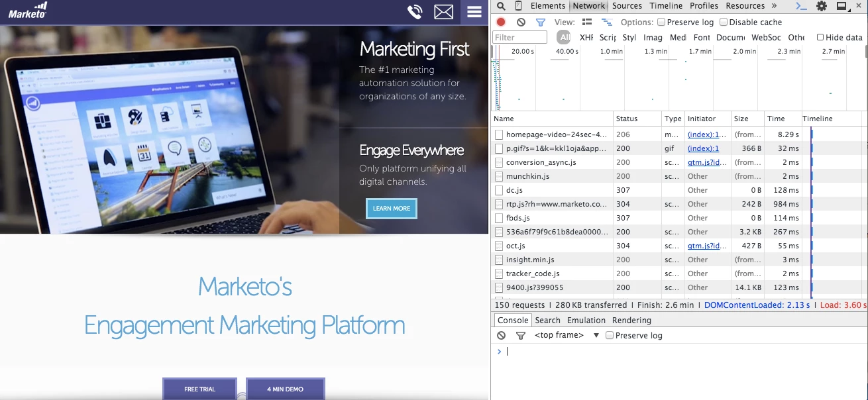Switch to waterfall overview view icon
This screenshot has width=868, height=400.
click(x=606, y=22)
